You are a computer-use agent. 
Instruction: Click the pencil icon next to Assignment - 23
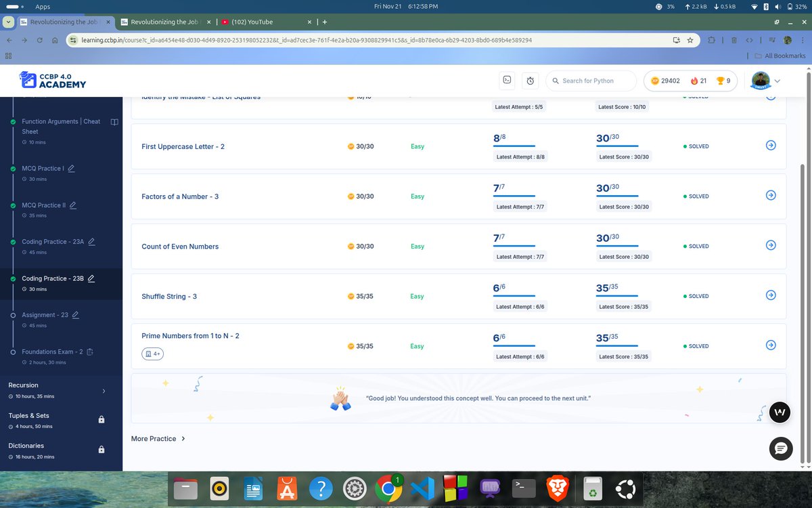[76, 315]
